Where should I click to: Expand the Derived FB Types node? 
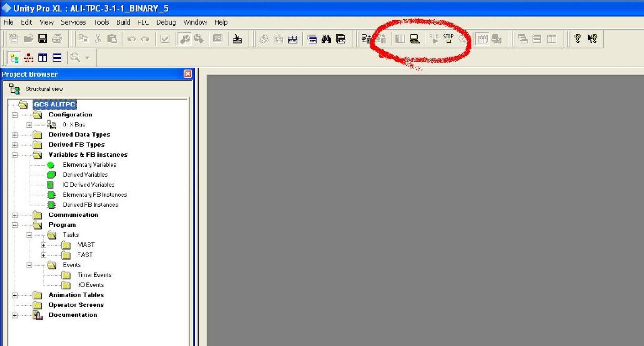(15, 145)
